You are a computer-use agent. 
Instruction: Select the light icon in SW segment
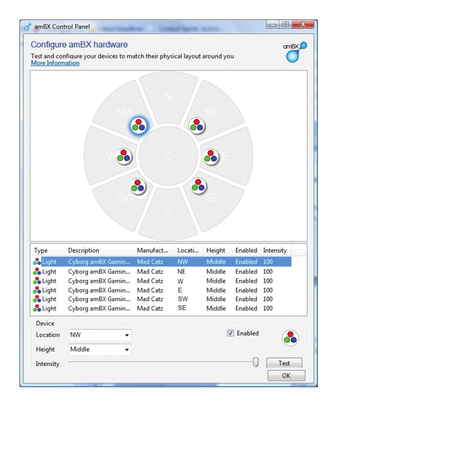[x=138, y=187]
